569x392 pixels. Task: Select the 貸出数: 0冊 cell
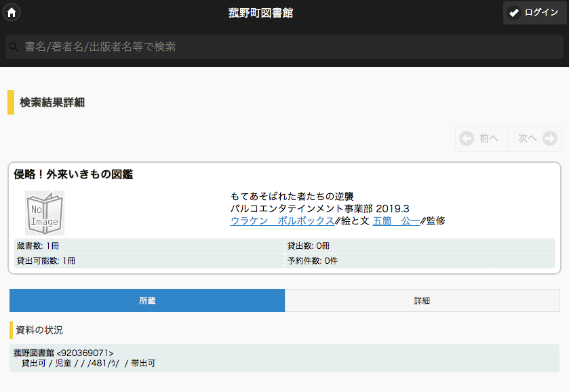pos(420,246)
